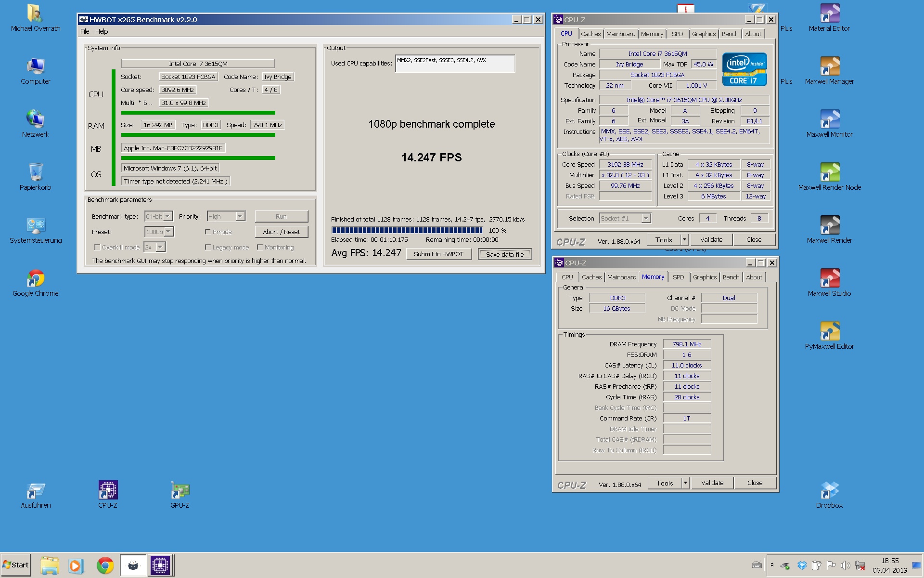Click the Save data file button

[x=505, y=254]
